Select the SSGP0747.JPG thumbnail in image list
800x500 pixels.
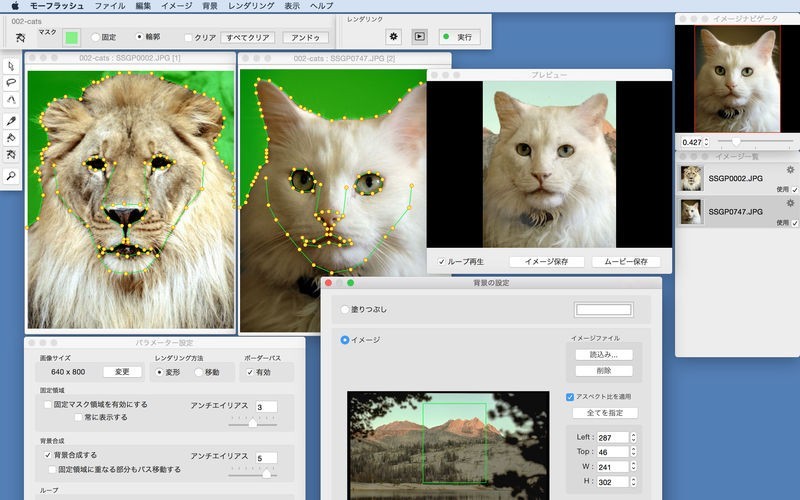[691, 212]
